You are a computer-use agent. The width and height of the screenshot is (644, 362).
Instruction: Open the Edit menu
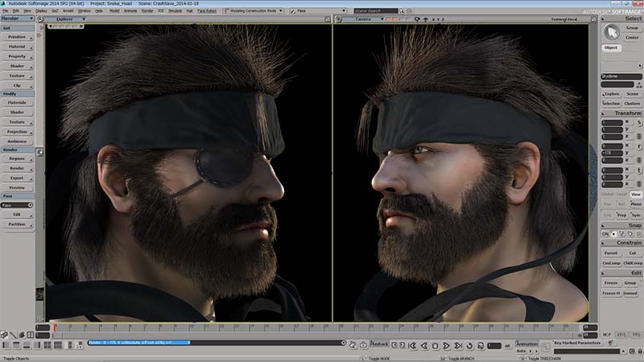[16, 11]
